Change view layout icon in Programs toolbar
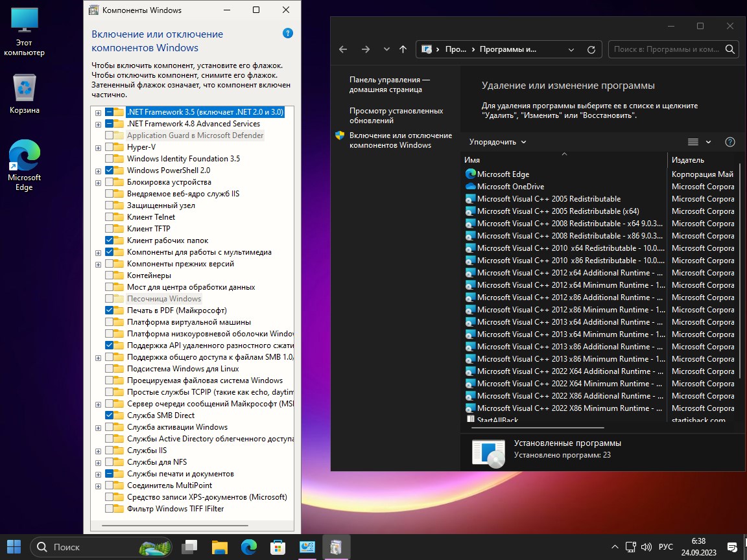This screenshot has width=747, height=560. 693,142
